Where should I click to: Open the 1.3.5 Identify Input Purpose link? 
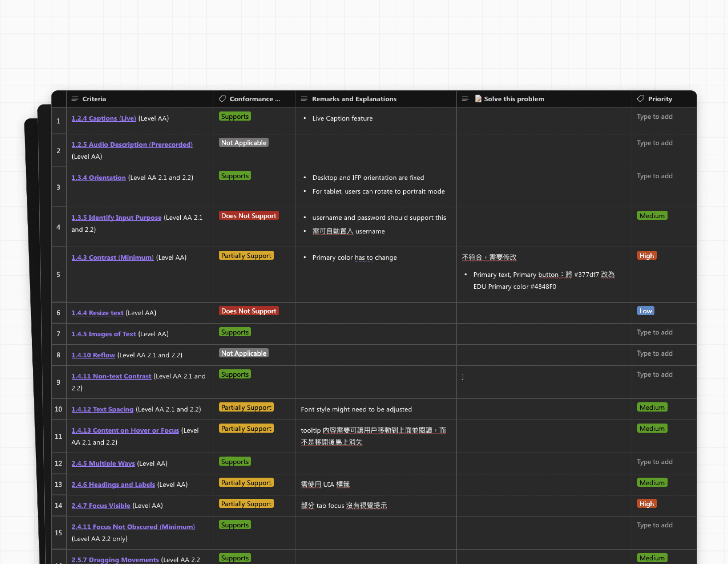[x=116, y=218]
